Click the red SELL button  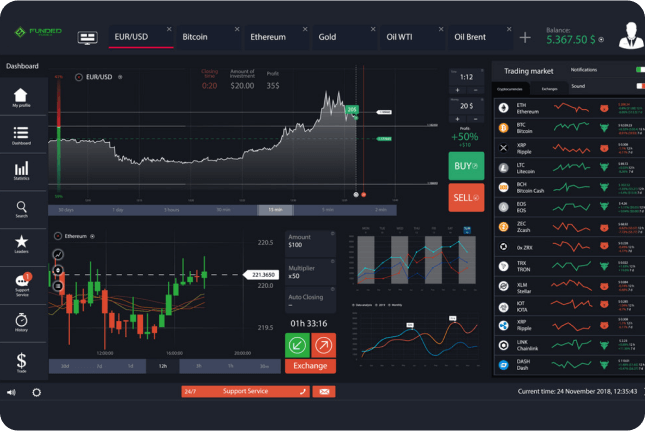click(x=466, y=198)
